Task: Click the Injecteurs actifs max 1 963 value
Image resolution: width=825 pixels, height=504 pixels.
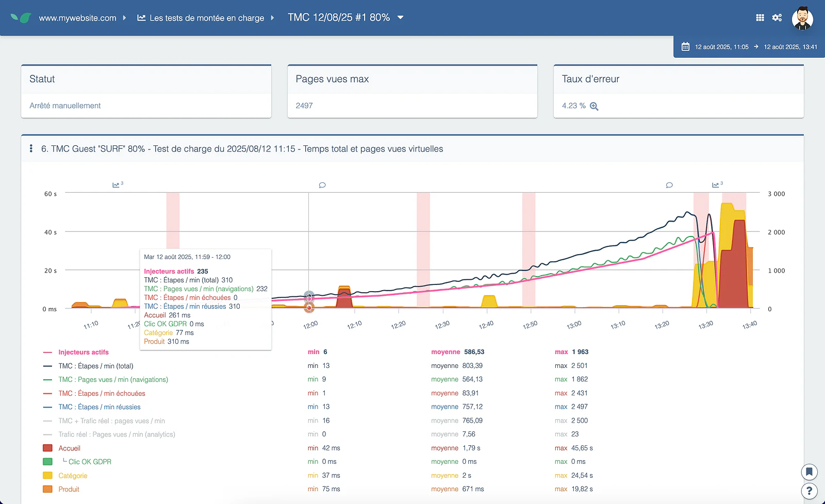Action: point(580,352)
